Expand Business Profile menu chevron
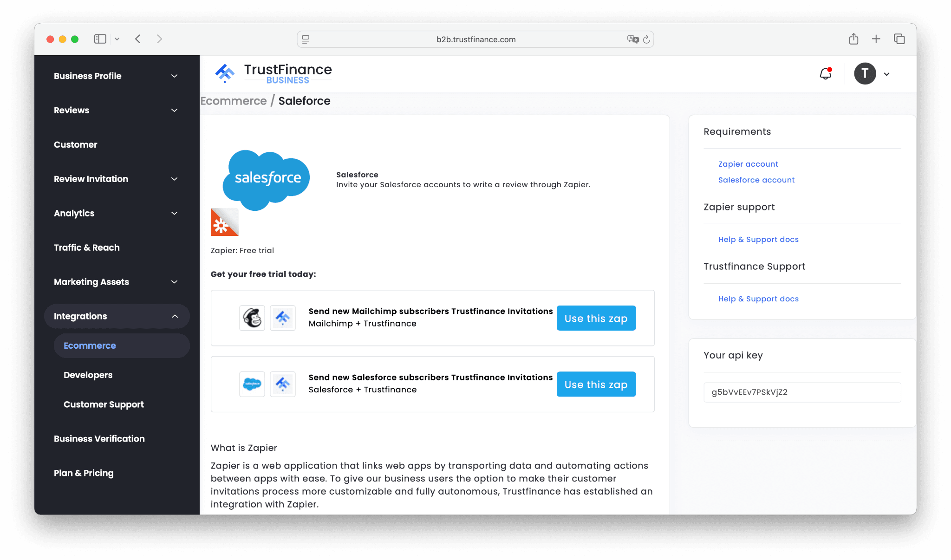 click(174, 76)
